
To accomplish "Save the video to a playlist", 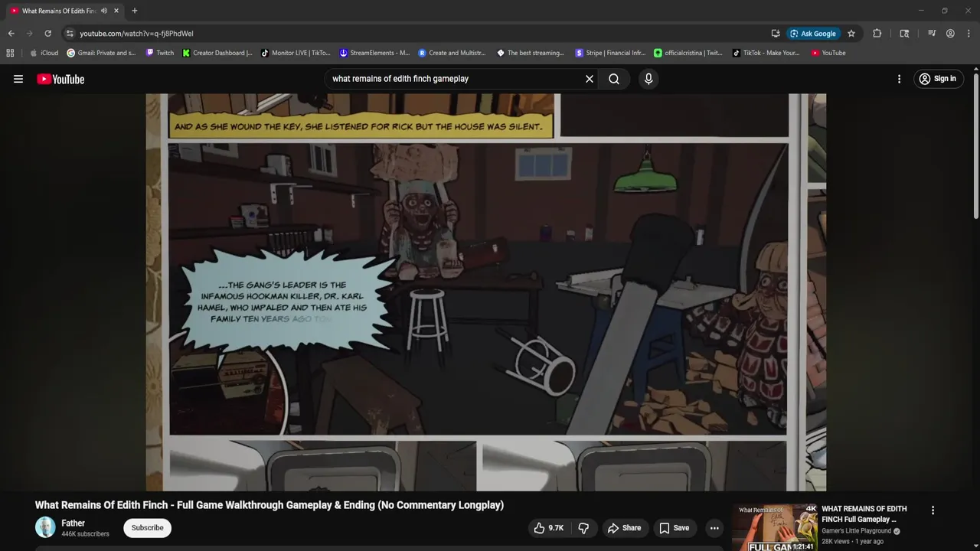I will click(675, 528).
